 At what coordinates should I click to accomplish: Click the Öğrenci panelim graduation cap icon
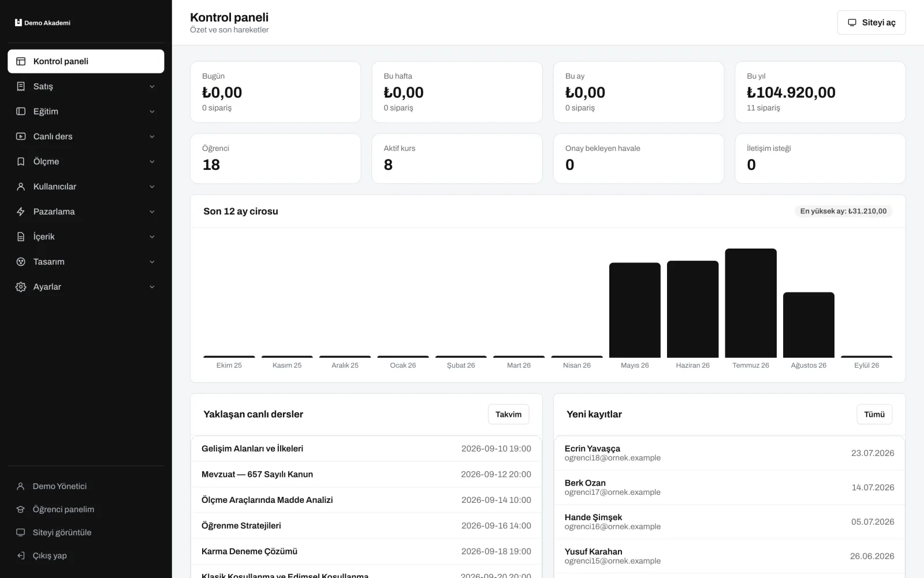click(x=21, y=509)
